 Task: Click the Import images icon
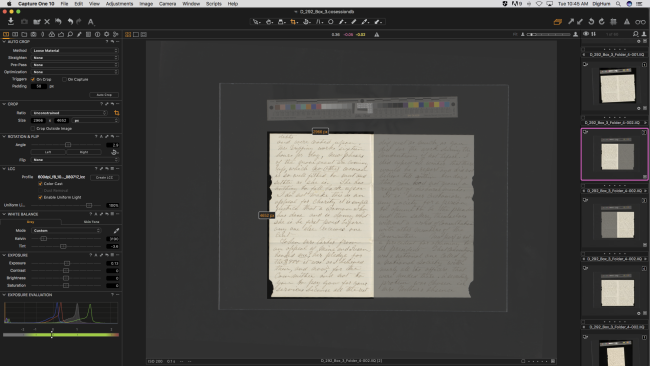11,22
